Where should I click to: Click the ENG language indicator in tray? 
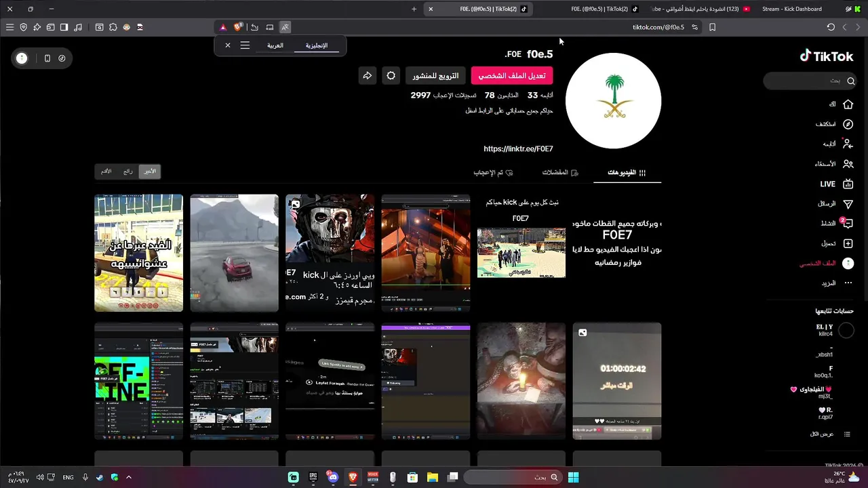click(x=68, y=477)
